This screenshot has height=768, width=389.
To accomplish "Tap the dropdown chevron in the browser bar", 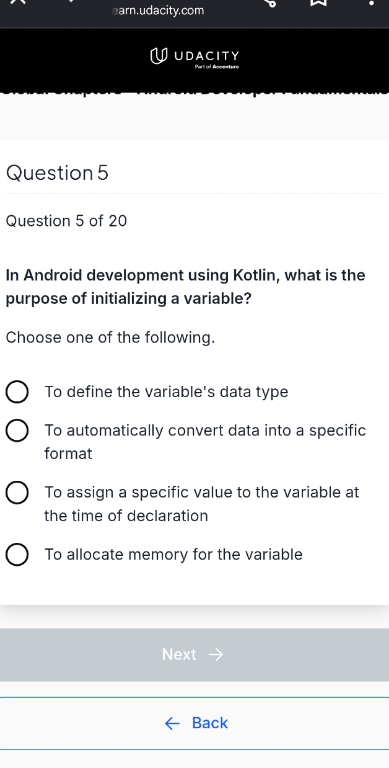I will [71, 1].
